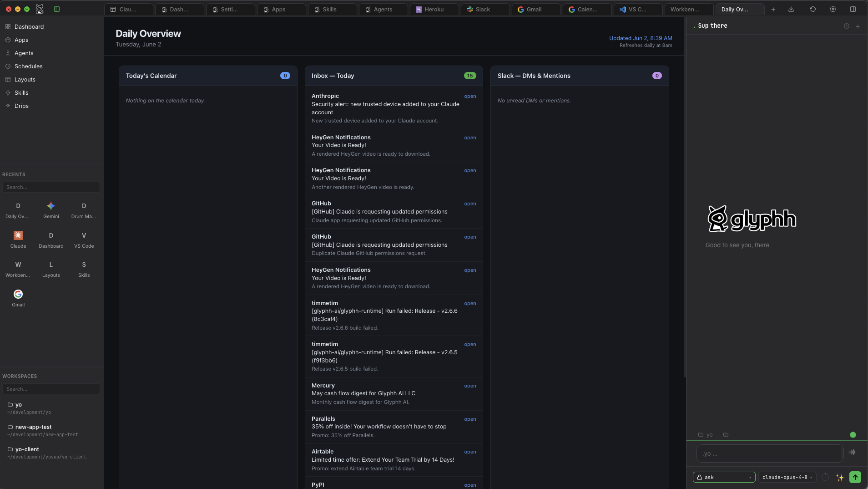The image size is (868, 489).
Task: Open the Dashboard recent item
Action: click(51, 239)
